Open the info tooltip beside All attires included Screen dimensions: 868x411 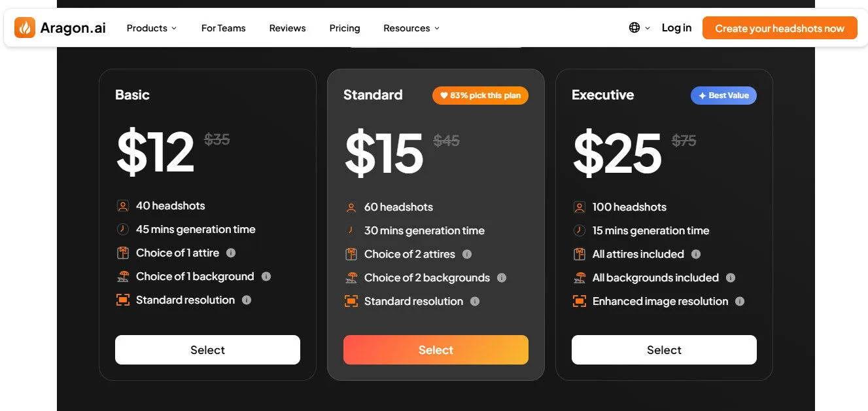point(696,254)
